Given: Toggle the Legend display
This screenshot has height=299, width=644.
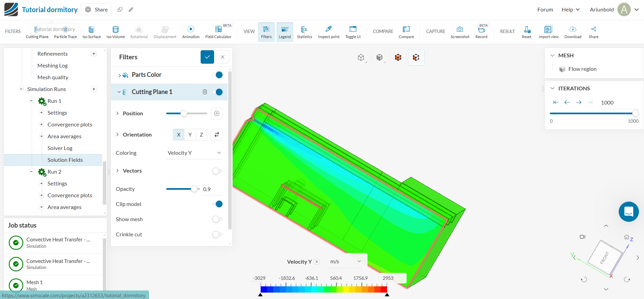Looking at the screenshot, I should point(285,32).
